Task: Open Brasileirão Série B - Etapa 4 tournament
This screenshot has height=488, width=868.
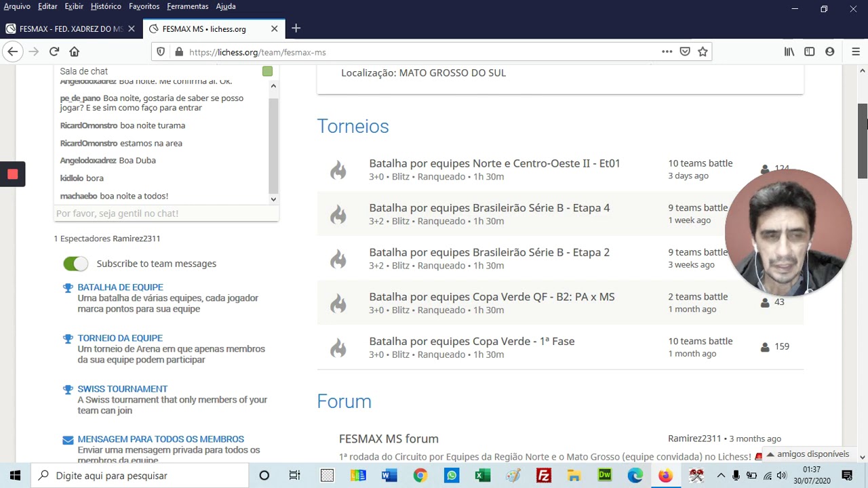Action: (489, 208)
